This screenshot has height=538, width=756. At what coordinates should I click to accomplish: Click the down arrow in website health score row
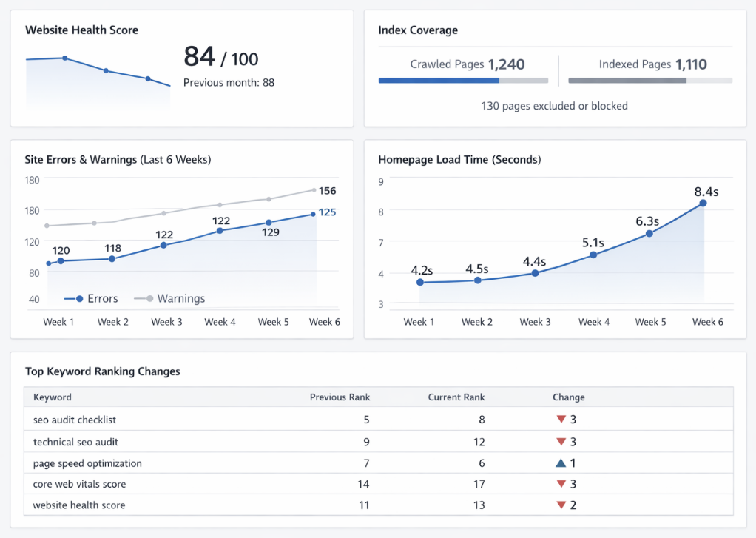[x=561, y=505]
